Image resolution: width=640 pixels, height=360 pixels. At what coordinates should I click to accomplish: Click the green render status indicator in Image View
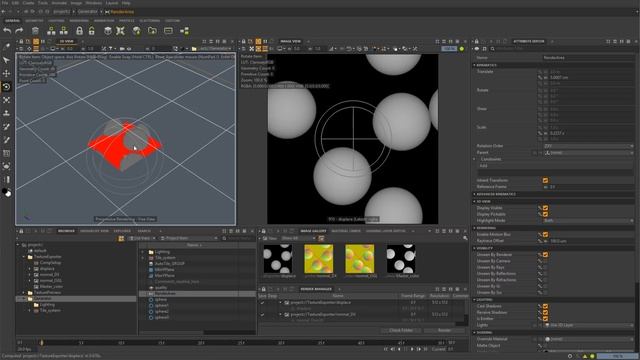(x=462, y=49)
